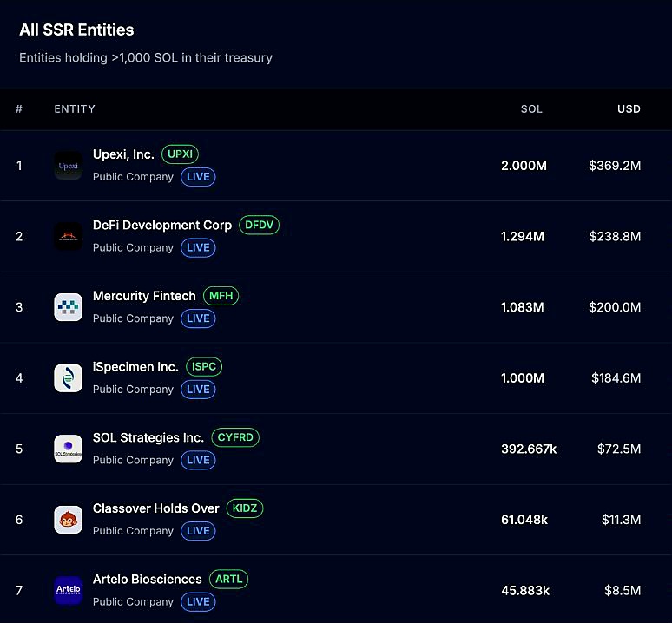Viewport: 672px width, 623px height.
Task: Click the SOL Strategies logo icon
Action: (68, 449)
